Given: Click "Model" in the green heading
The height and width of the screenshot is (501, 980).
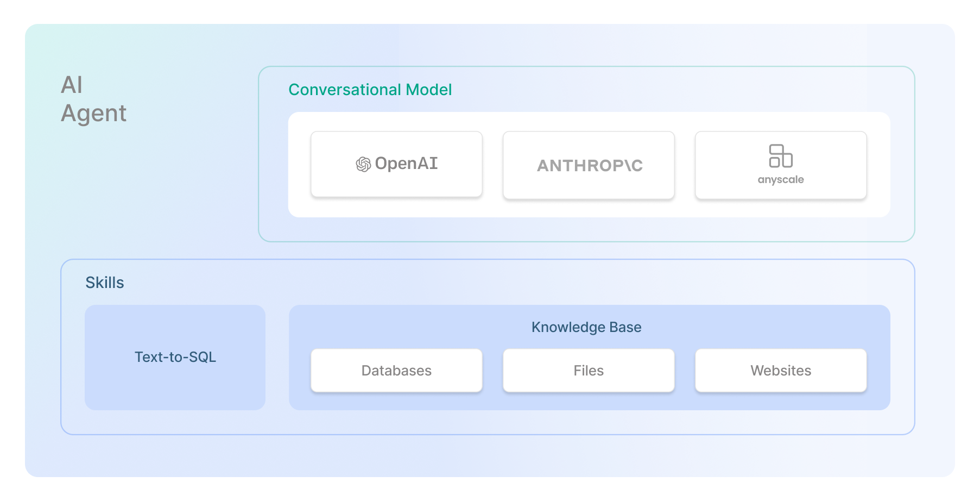Looking at the screenshot, I should coord(429,90).
